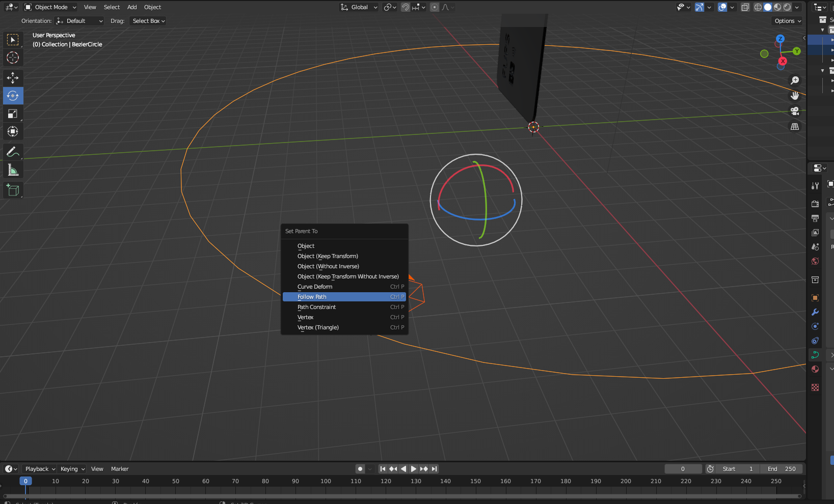Toggle X-Ray mode
Viewport: 834px width, 504px height.
point(745,7)
